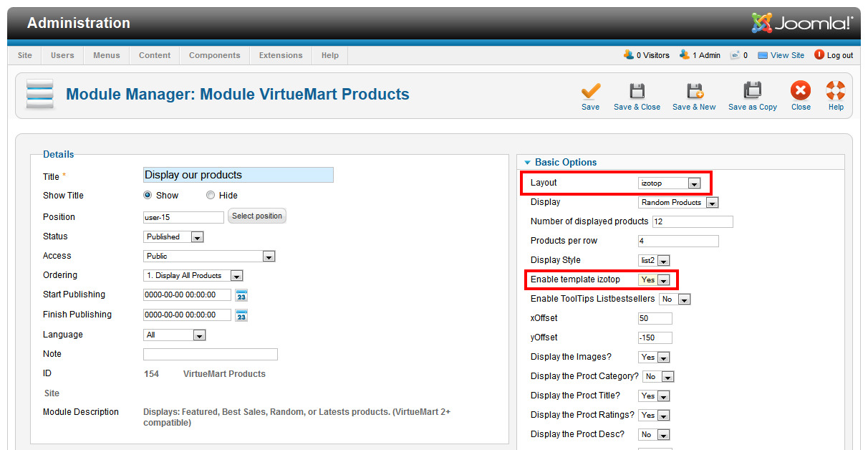
Task: Open the Extensions menu
Action: [x=281, y=55]
